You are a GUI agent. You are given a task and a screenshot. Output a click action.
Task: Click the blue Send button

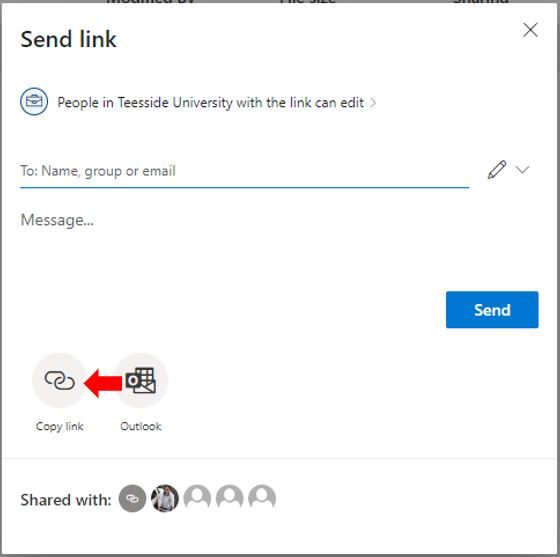point(492,310)
